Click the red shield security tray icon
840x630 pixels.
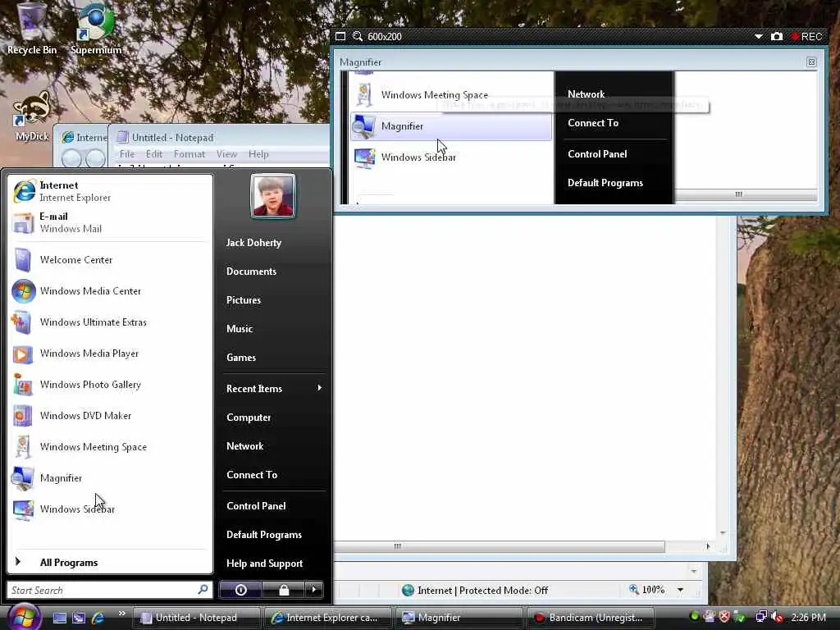coord(724,617)
